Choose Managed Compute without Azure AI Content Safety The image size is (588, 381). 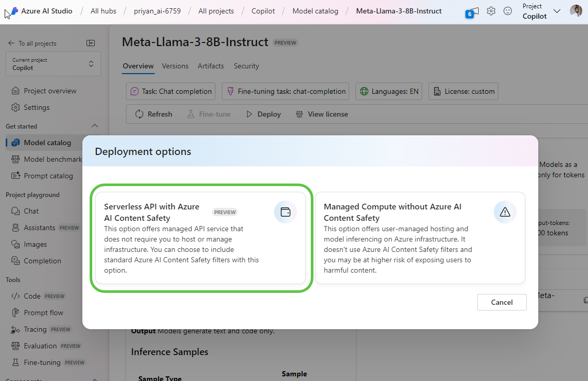coord(420,238)
